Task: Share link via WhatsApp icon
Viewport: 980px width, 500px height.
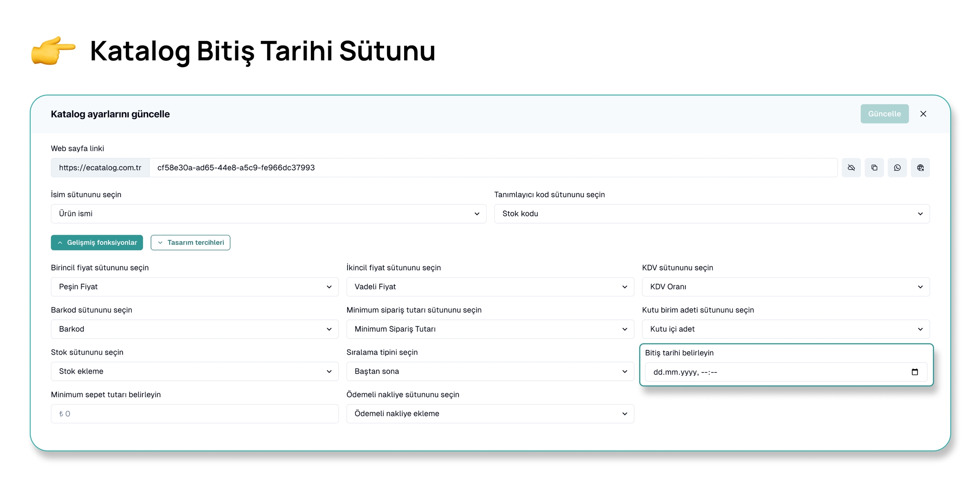Action: [x=897, y=168]
